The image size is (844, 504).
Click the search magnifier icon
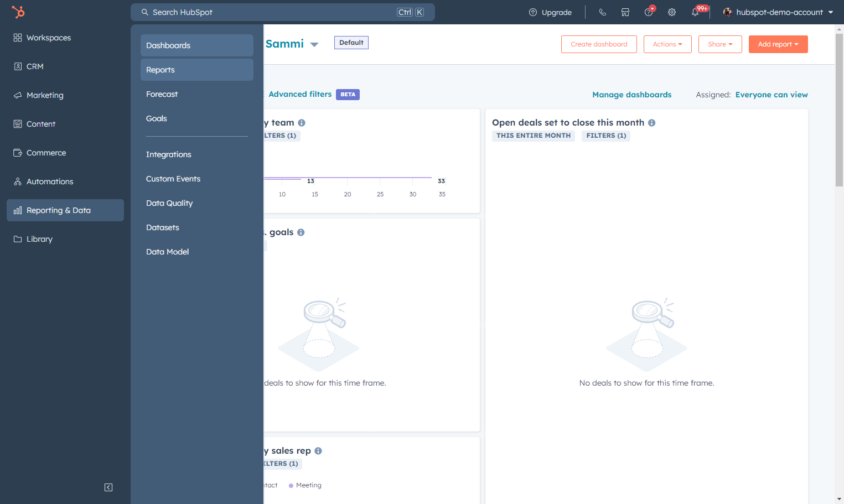pyautogui.click(x=145, y=12)
